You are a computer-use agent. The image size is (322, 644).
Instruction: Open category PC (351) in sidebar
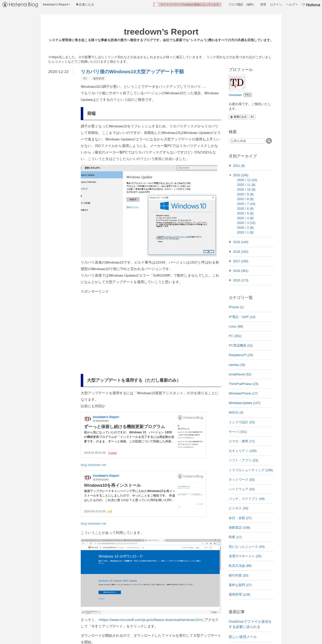coord(235,336)
